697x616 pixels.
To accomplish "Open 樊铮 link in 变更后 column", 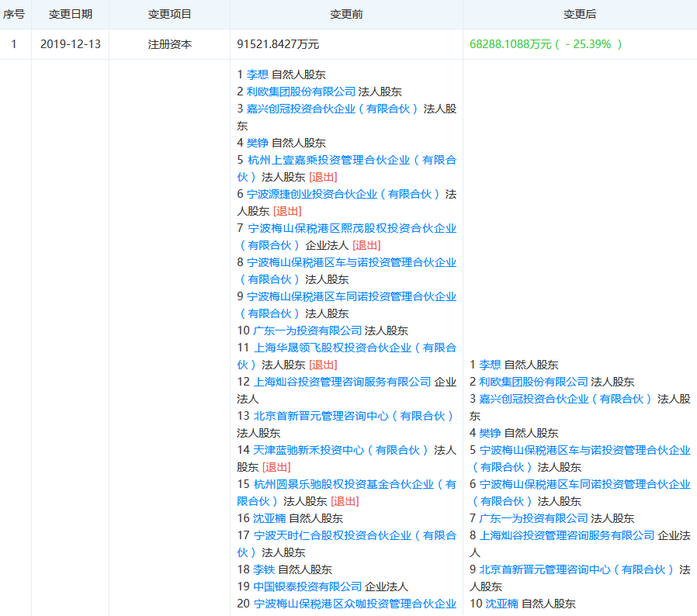I will pyautogui.click(x=490, y=433).
